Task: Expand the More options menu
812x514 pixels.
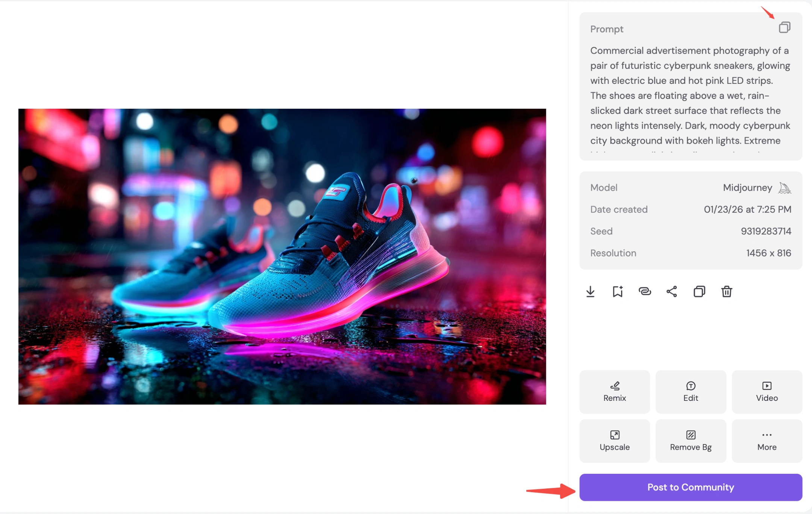Action: tap(767, 441)
